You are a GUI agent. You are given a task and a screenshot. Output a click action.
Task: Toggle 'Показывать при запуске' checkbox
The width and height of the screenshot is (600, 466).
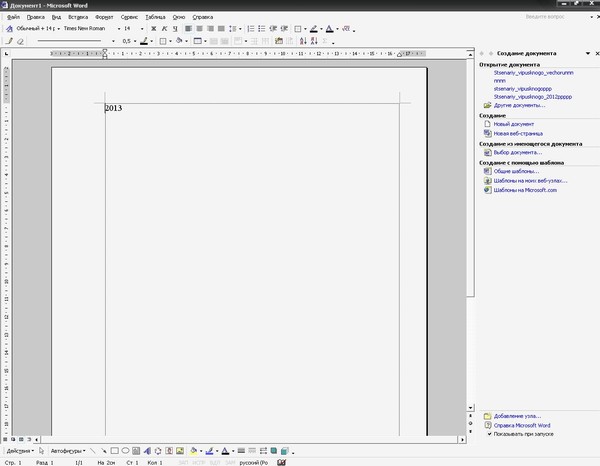pos(489,434)
